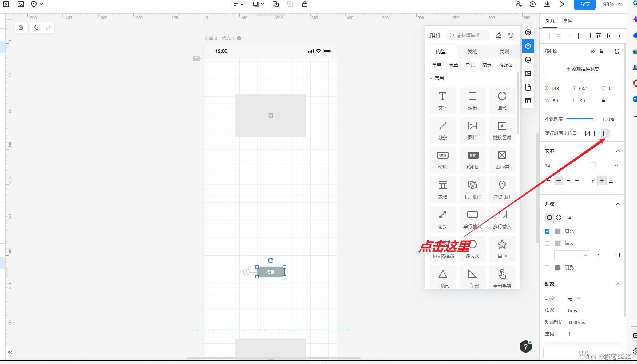Click the download icon in top bar
Viewport: 637px width, 364px height.
pos(547,4)
